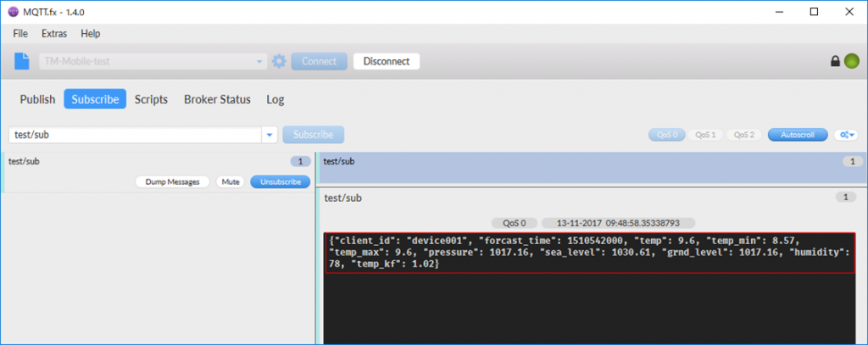This screenshot has height=345, width=868.
Task: Click the topic input field containing test/sub
Action: pos(135,135)
